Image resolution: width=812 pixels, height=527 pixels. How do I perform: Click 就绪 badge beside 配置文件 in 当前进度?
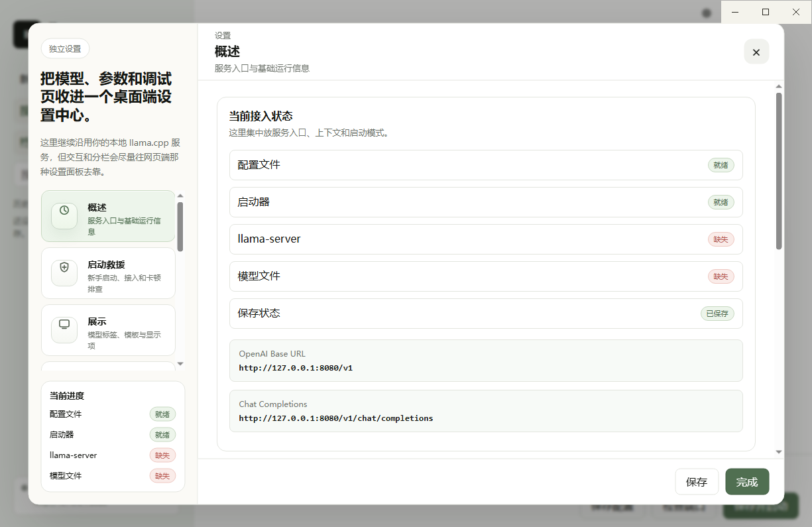tap(162, 414)
